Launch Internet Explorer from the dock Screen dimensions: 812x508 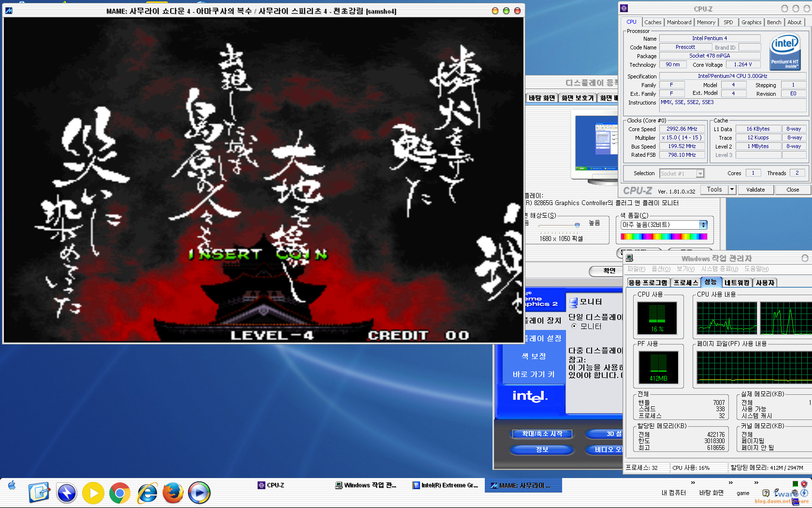[147, 493]
